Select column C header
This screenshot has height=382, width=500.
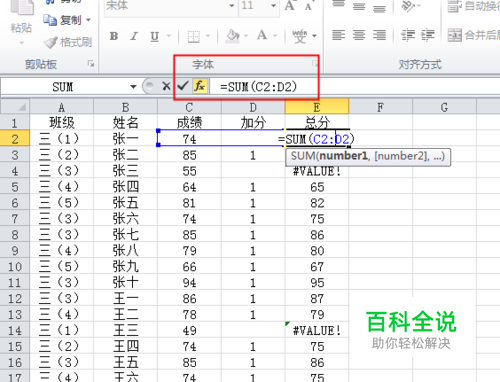pos(189,107)
